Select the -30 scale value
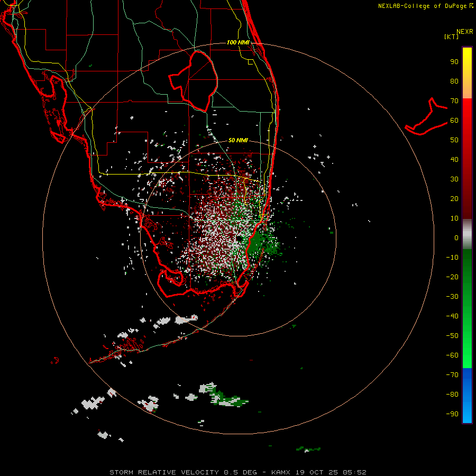Image resolution: width=476 pixels, height=476 pixels. (452, 297)
